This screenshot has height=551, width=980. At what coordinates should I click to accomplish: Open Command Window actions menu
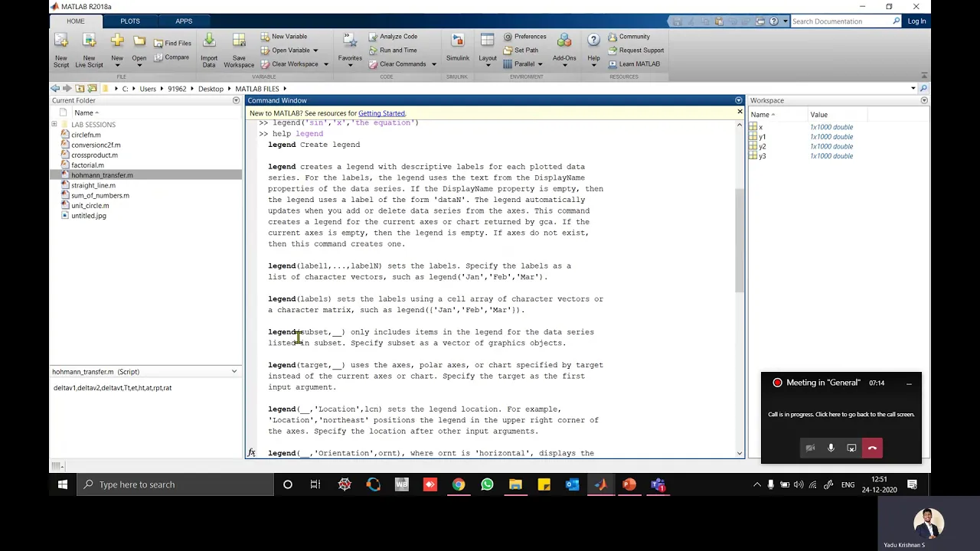[738, 100]
